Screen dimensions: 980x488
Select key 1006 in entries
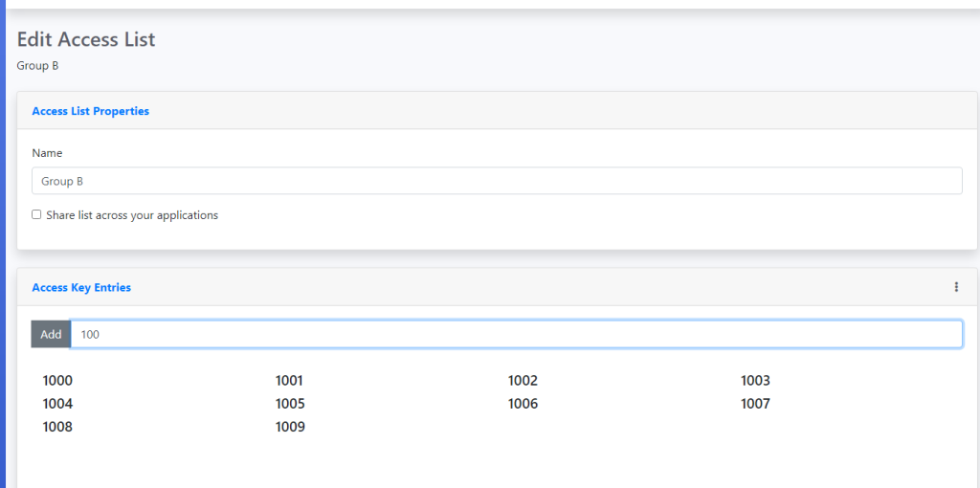click(x=523, y=404)
